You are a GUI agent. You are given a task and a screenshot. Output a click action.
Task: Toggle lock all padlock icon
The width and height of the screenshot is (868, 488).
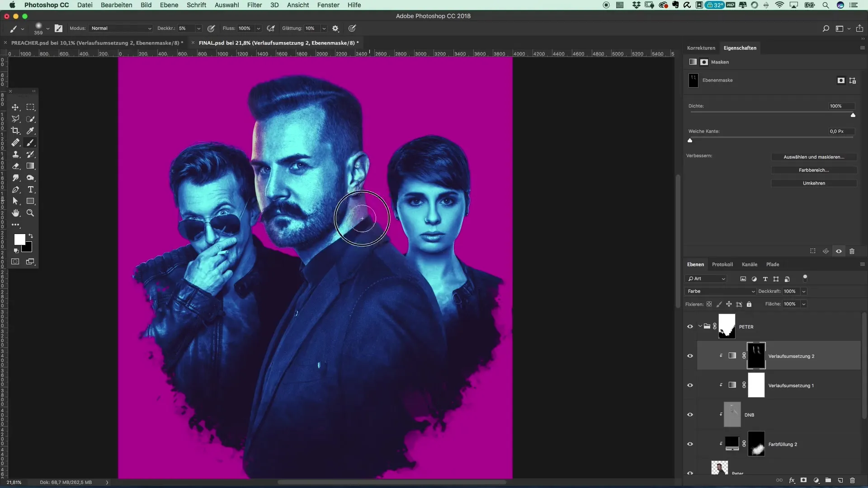click(749, 304)
